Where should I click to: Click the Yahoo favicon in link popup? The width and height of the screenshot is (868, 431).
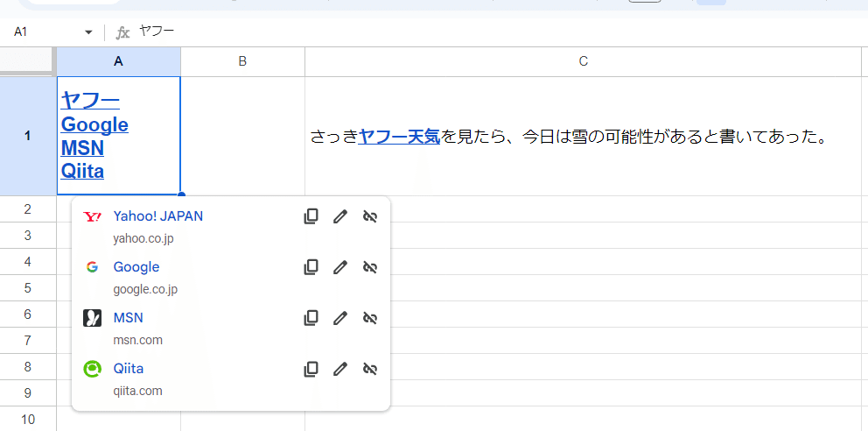(92, 216)
